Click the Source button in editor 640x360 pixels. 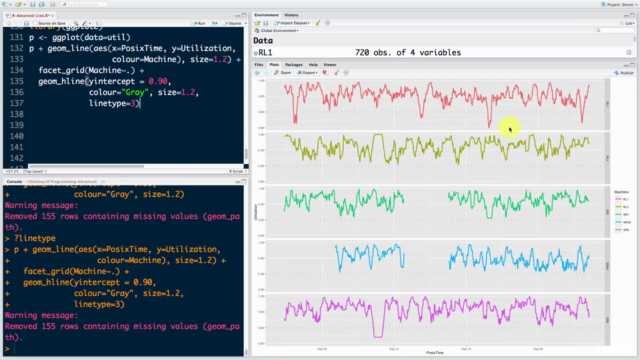pos(232,23)
